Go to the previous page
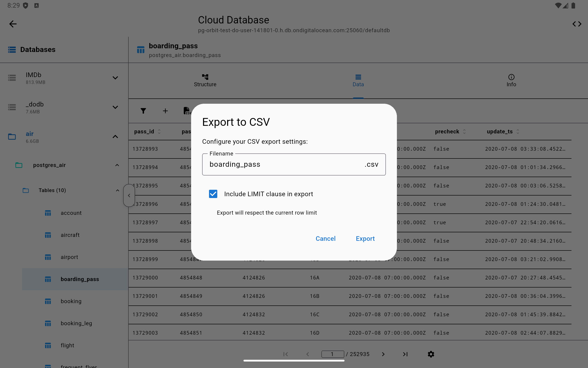588x368 pixels. click(x=308, y=354)
